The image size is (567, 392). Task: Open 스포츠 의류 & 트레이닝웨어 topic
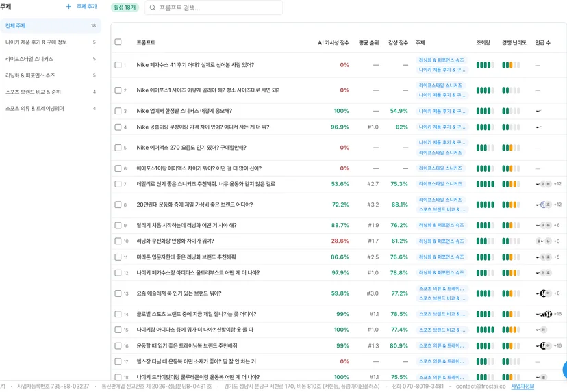point(51,108)
